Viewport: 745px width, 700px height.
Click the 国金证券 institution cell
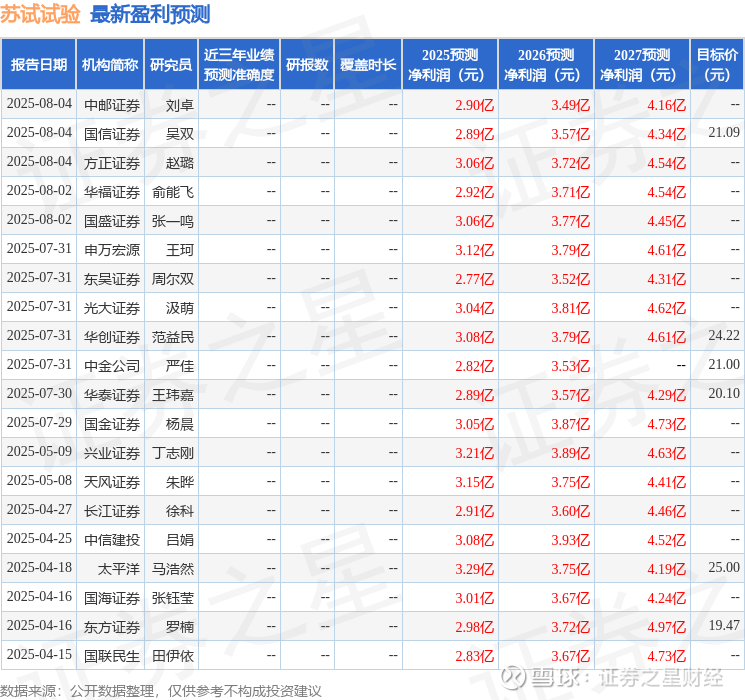112,424
